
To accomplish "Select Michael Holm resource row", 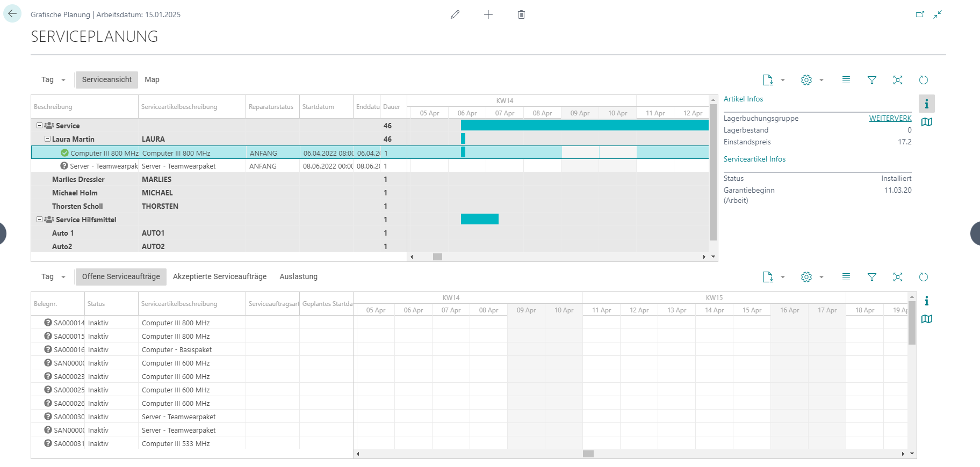I will point(219,193).
